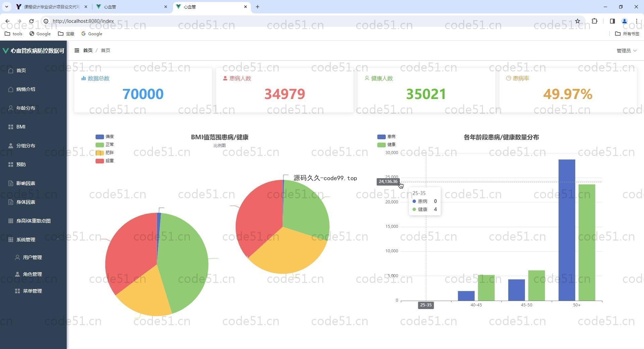
Task: Click the person icon beside 角色管理
Action: tap(17, 274)
